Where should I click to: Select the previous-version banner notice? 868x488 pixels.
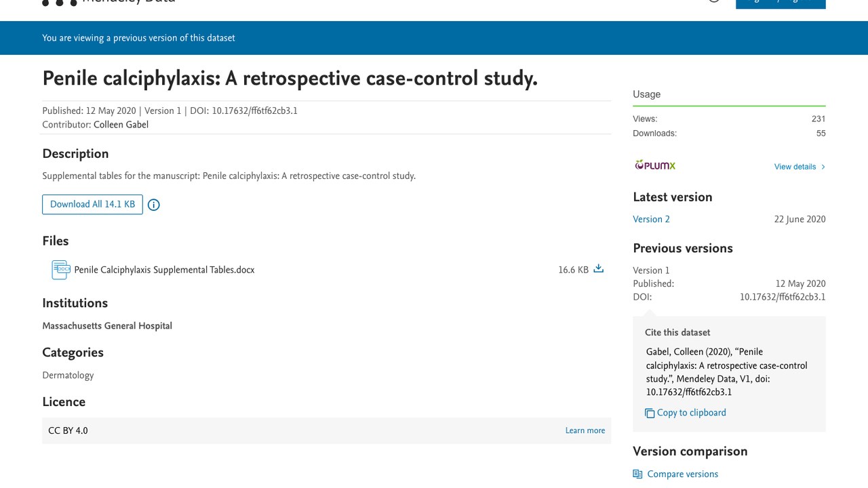pos(138,38)
